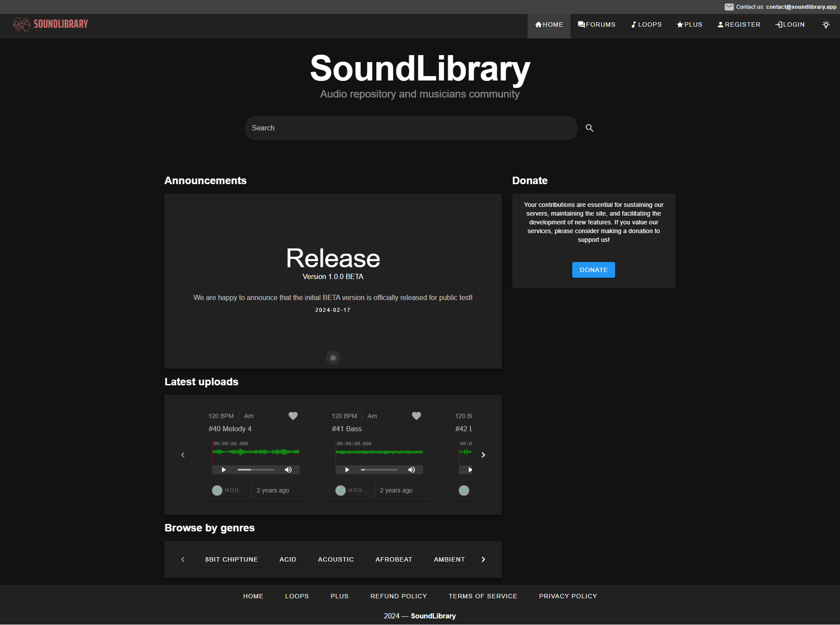Open footer LOOPS link

click(297, 596)
